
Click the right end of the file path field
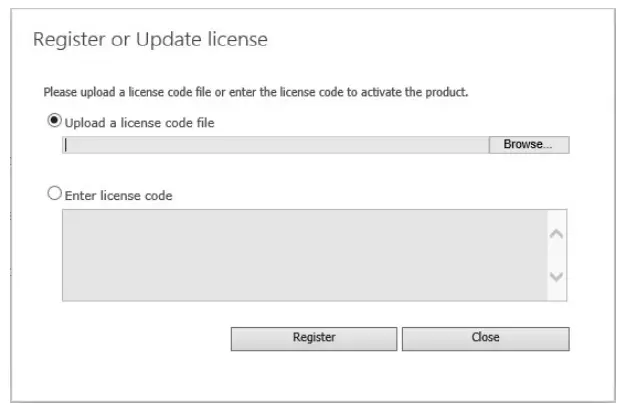pos(482,145)
